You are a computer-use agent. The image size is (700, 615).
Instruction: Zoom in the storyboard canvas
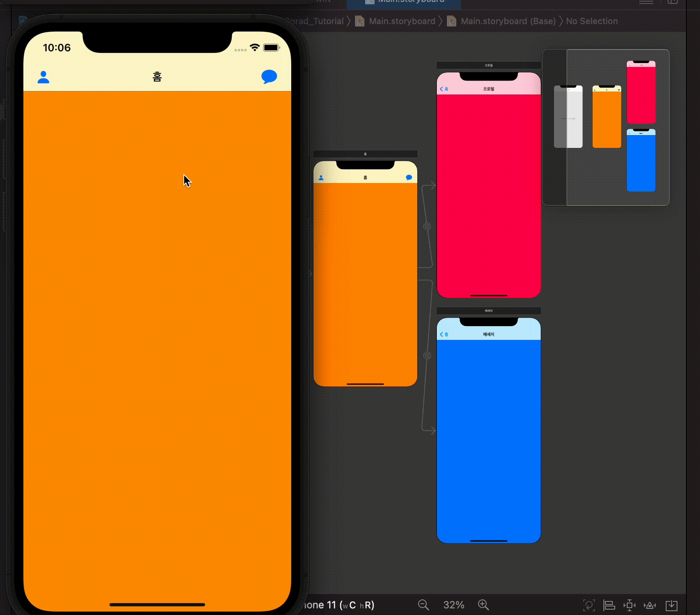[483, 605]
